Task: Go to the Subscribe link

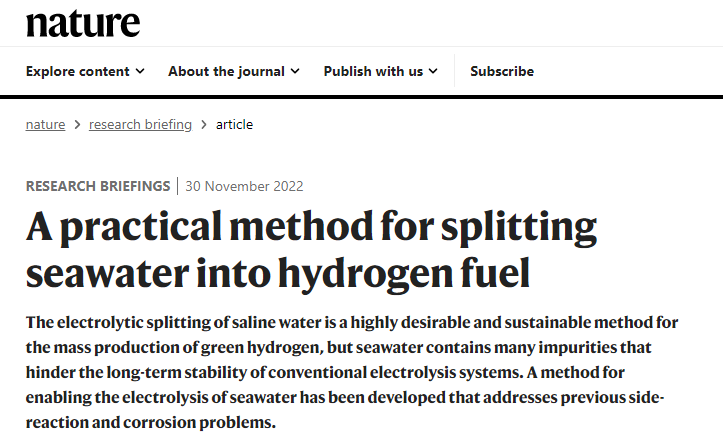Action: click(x=502, y=71)
